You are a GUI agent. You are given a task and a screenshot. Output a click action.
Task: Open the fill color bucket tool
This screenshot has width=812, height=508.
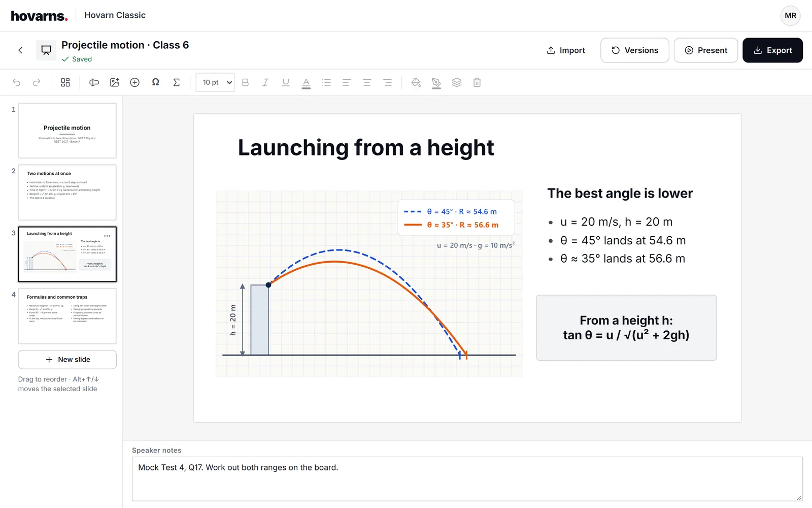416,82
